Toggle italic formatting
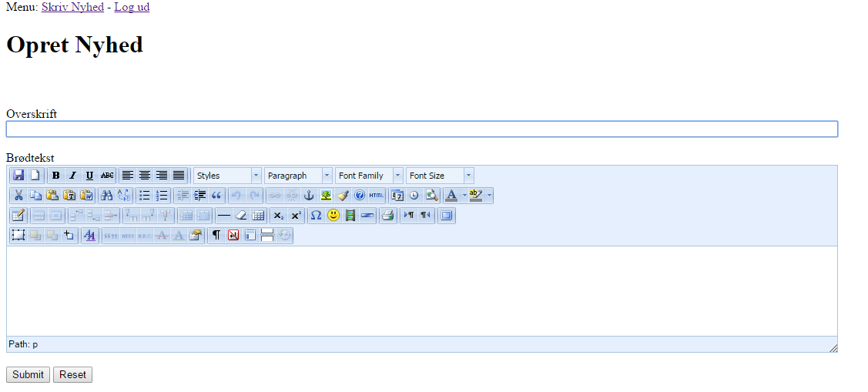868x392 pixels. [x=72, y=176]
